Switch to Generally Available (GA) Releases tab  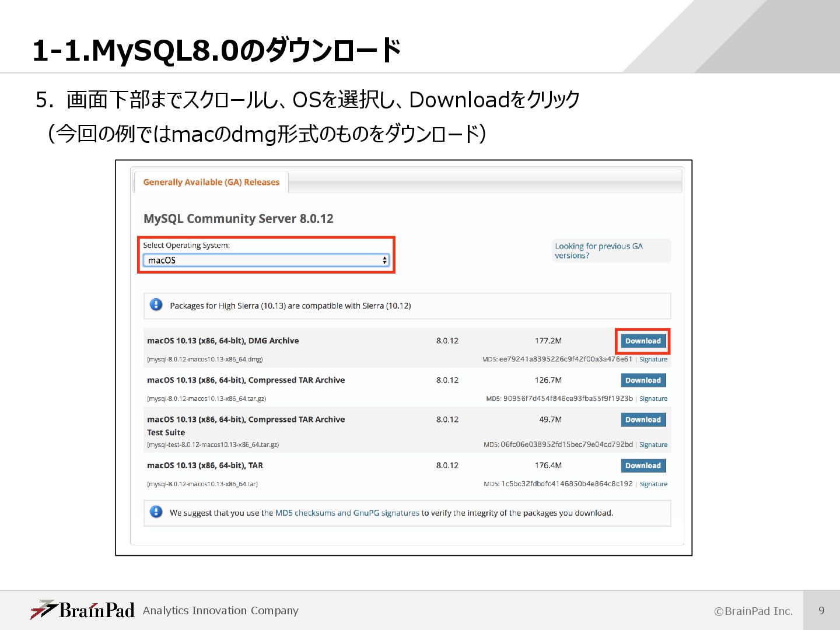click(211, 182)
